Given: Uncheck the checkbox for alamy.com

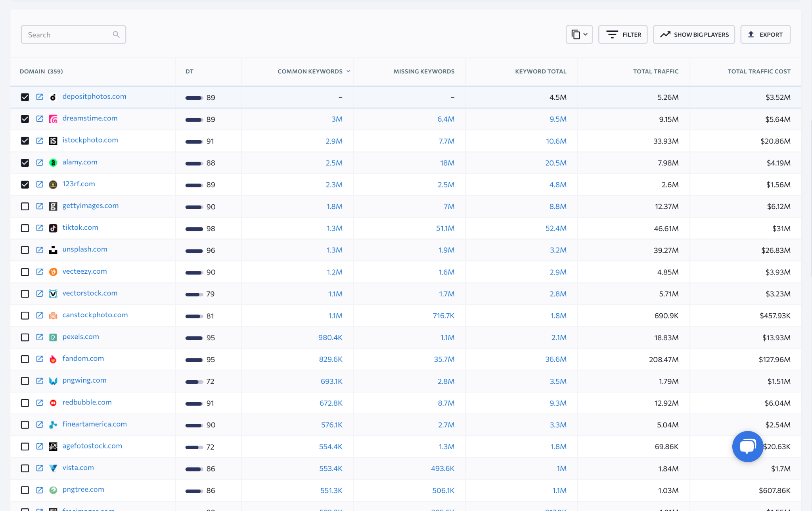Looking at the screenshot, I should point(25,162).
